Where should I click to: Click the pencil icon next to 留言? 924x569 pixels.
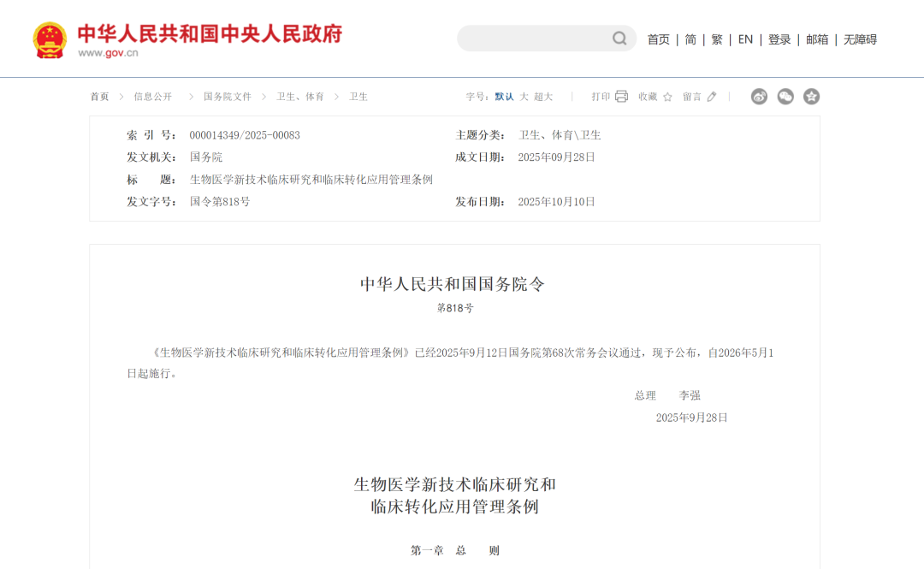(x=712, y=97)
